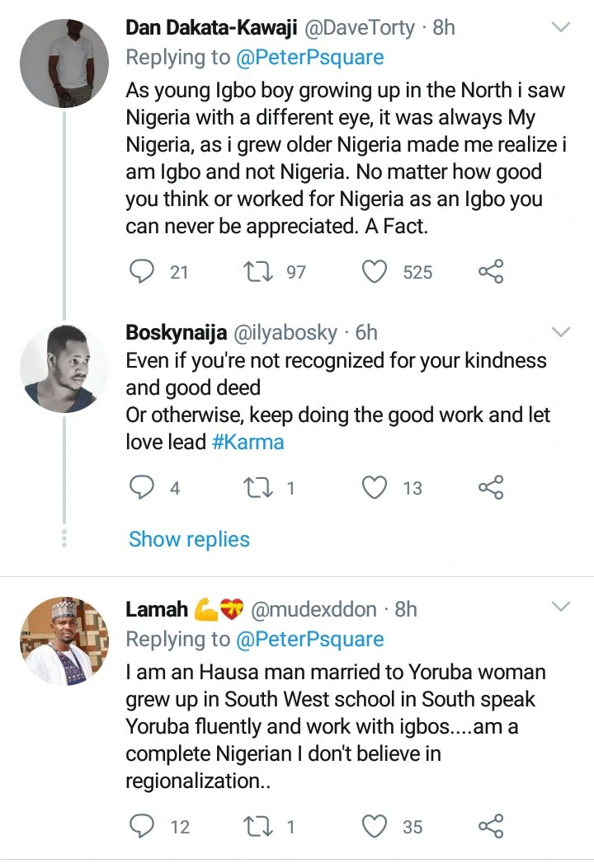Like Lamah's tweet with 35 likes
594x868 pixels.
point(375,826)
